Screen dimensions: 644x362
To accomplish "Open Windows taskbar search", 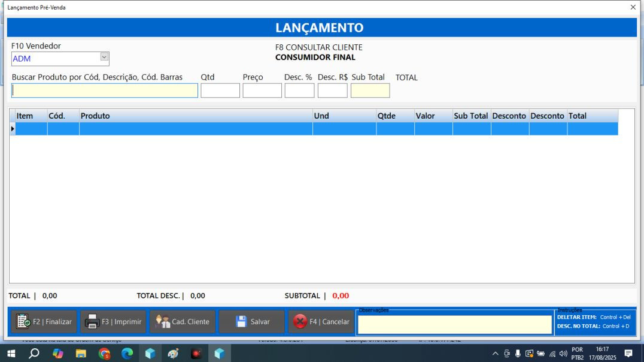I will click(x=34, y=354).
